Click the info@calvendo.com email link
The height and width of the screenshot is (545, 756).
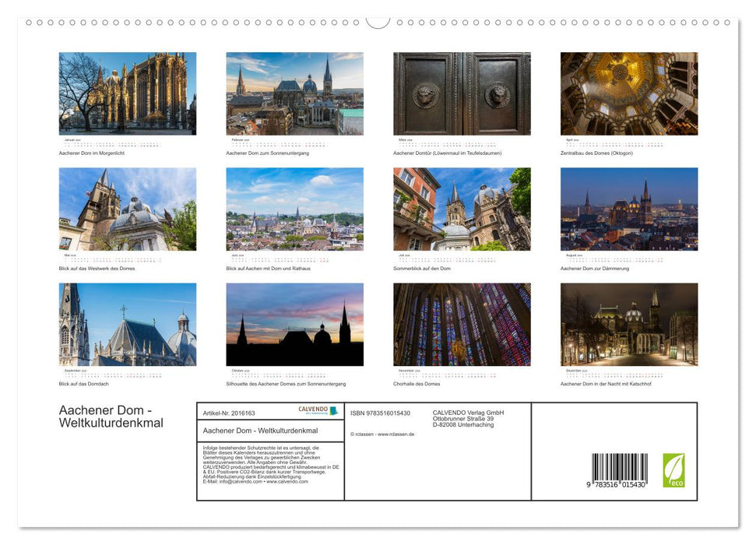[x=237, y=483]
